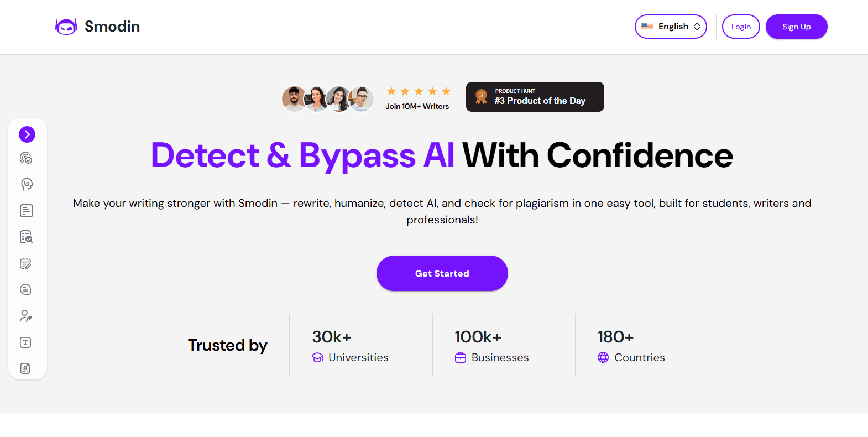
Task: Click the Login button
Action: coord(741,27)
